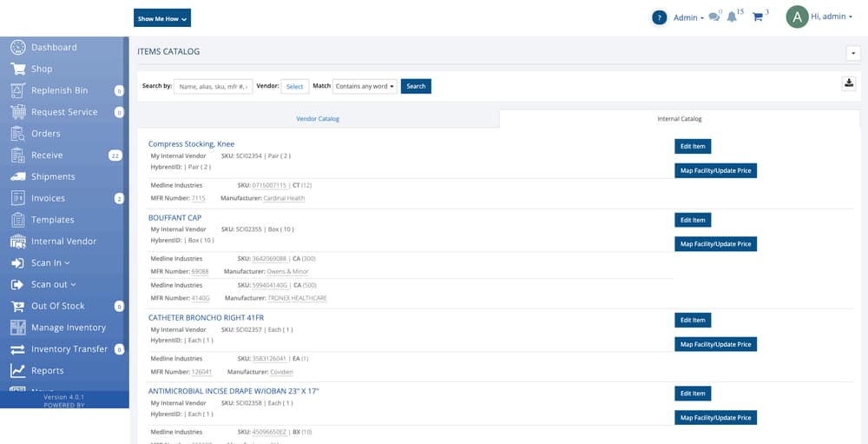Map Facility/Update Price for BOUFFANT CAP
Viewport: 868px width, 444px height.
tap(715, 244)
